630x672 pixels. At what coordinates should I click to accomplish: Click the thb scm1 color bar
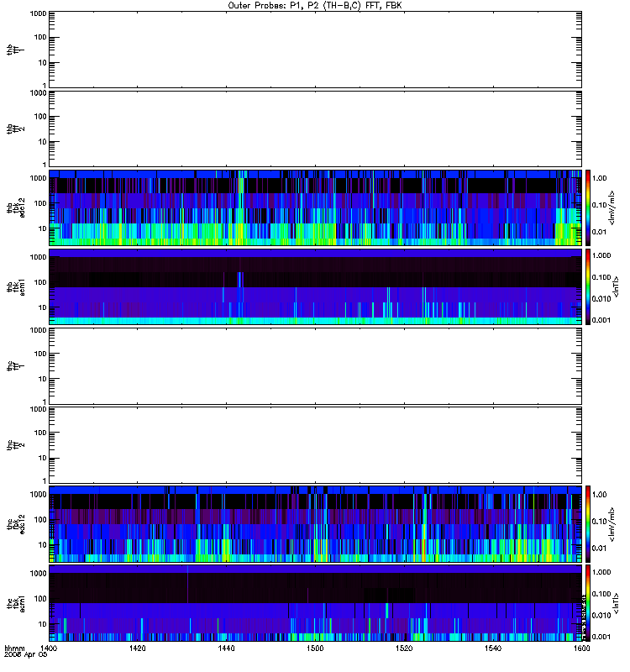(x=588, y=286)
